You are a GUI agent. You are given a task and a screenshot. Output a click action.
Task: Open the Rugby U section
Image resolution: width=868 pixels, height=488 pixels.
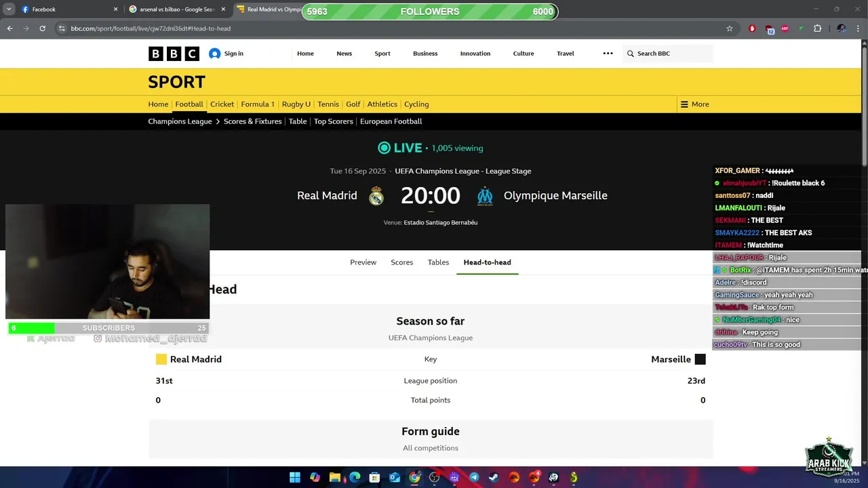tap(296, 104)
